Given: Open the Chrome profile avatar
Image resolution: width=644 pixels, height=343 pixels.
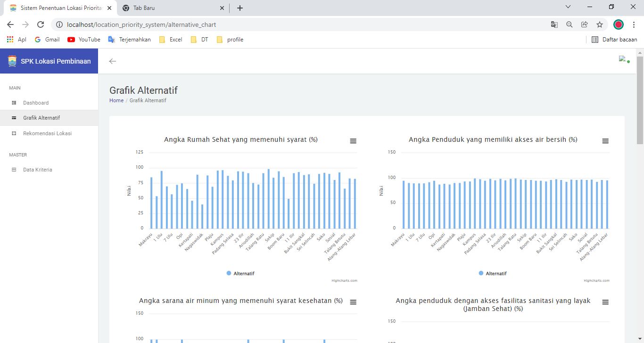Looking at the screenshot, I should click(x=619, y=24).
